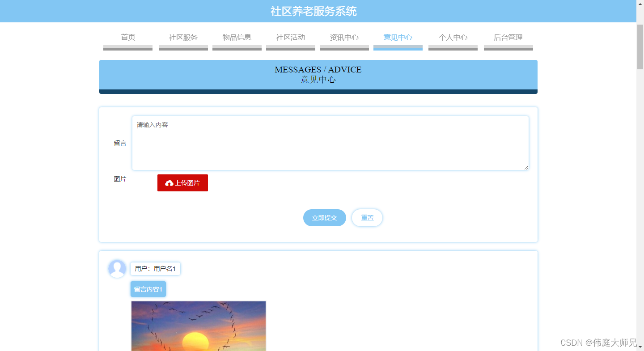Screen dimensions: 644x351
Task: Click the 用户：用户名1 label
Action: coord(156,269)
